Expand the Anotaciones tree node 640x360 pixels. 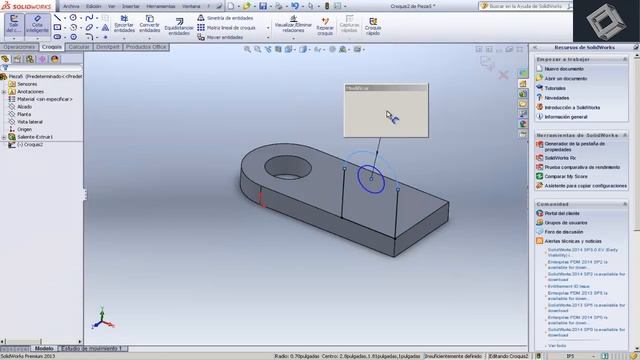coord(4,92)
